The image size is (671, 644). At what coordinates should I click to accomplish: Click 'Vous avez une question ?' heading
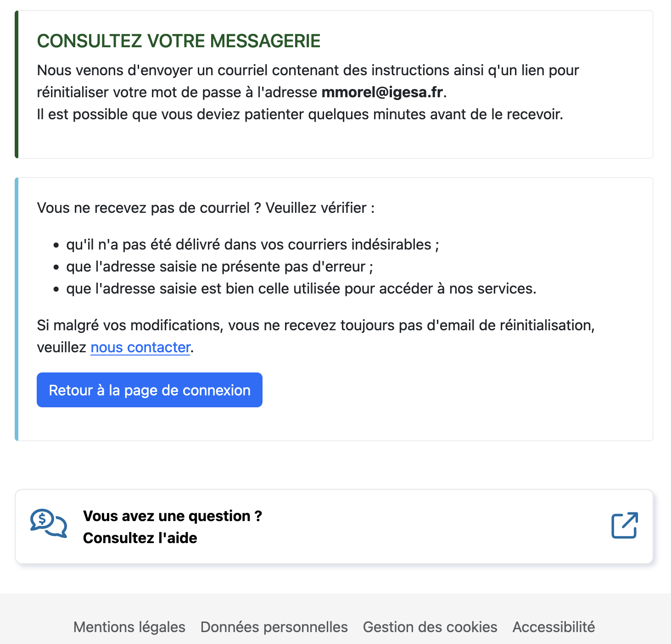pyautogui.click(x=173, y=516)
